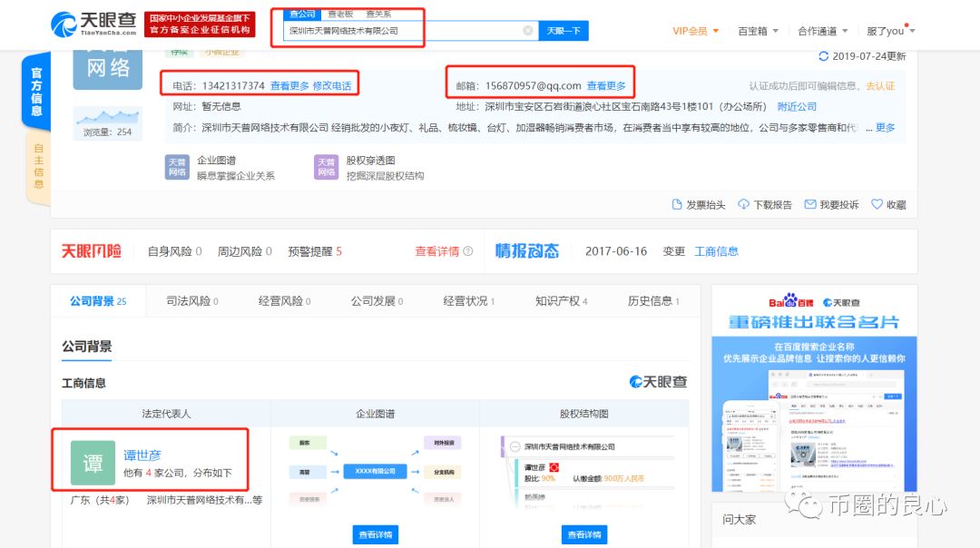This screenshot has width=980, height=548.
Task: Open the 合作通道 dropdown
Action: [x=822, y=31]
